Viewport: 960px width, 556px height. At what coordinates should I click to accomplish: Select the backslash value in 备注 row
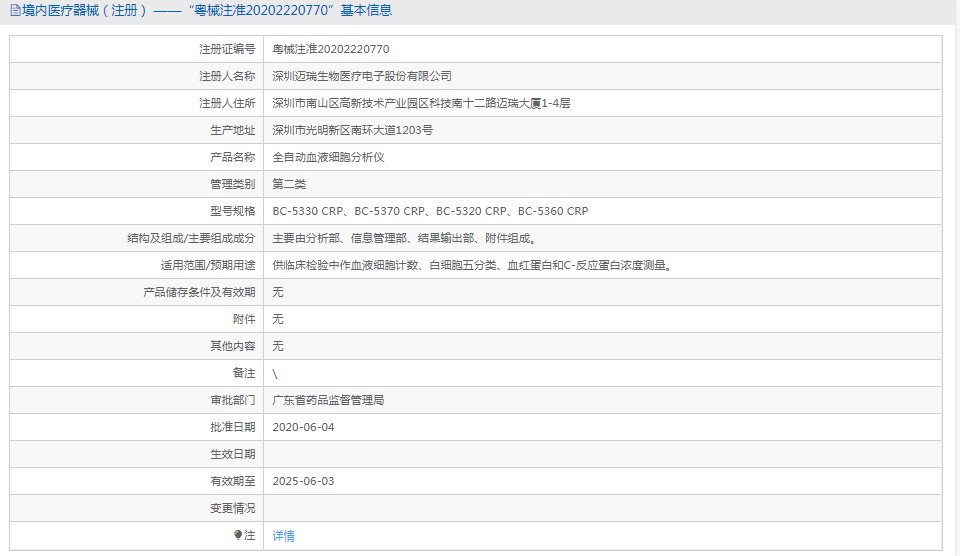click(x=275, y=374)
